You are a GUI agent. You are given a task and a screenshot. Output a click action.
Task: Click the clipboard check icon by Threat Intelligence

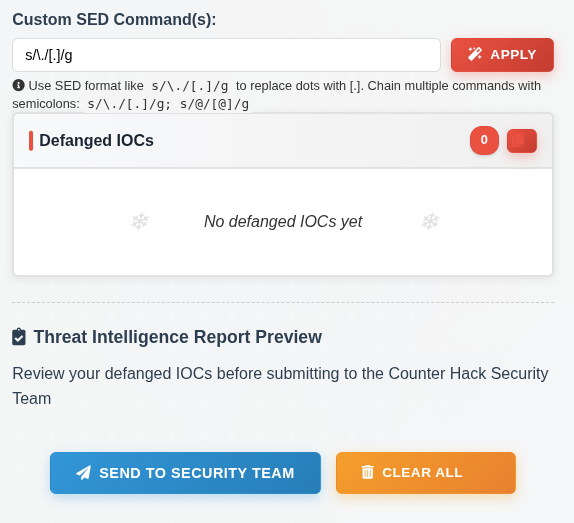(19, 337)
